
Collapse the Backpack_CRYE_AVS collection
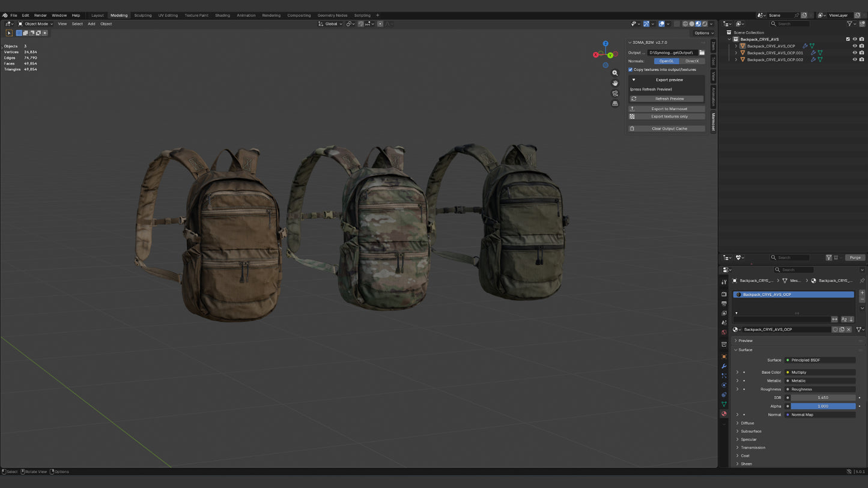point(730,39)
